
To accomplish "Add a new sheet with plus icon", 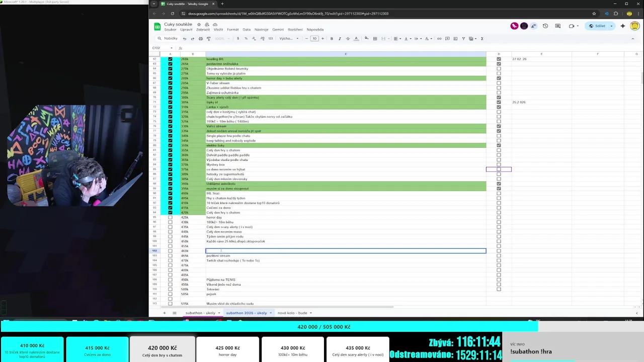I will coord(164,313).
